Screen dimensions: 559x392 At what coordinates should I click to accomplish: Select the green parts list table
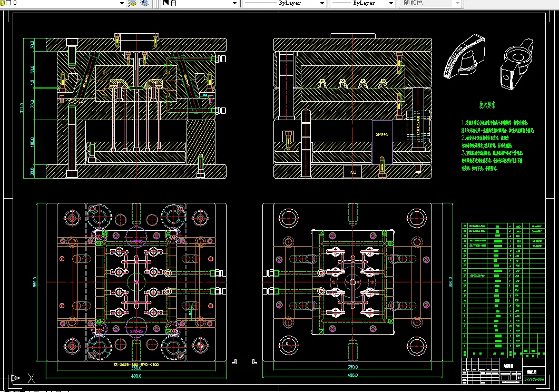pyautogui.click(x=503, y=290)
